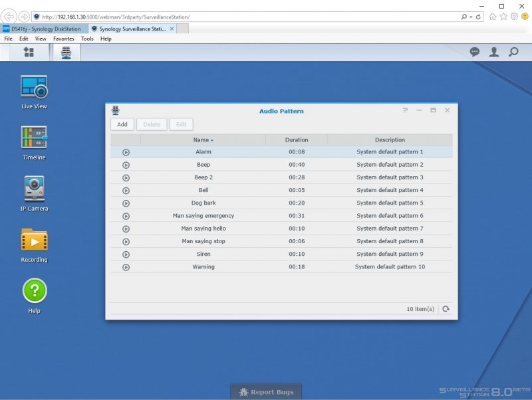Play the Beep 2 audio pattern
Image resolution: width=532 pixels, height=400 pixels.
[x=126, y=178]
